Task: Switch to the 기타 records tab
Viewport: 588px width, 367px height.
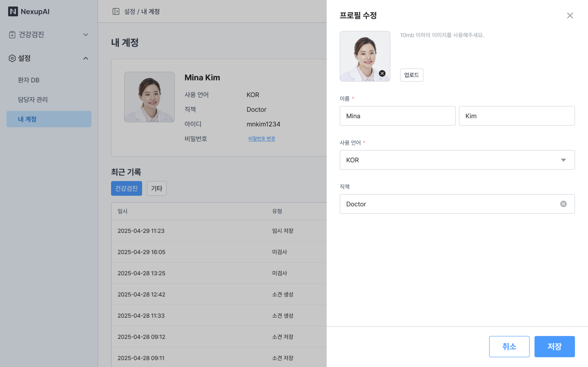Action: [156, 188]
